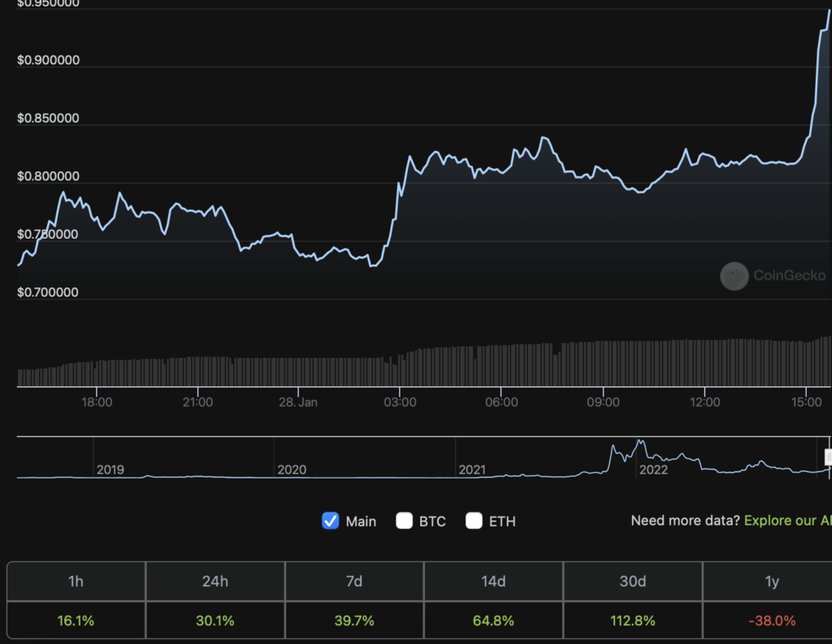
Task: Select the 112.8% value cell
Action: tap(632, 620)
